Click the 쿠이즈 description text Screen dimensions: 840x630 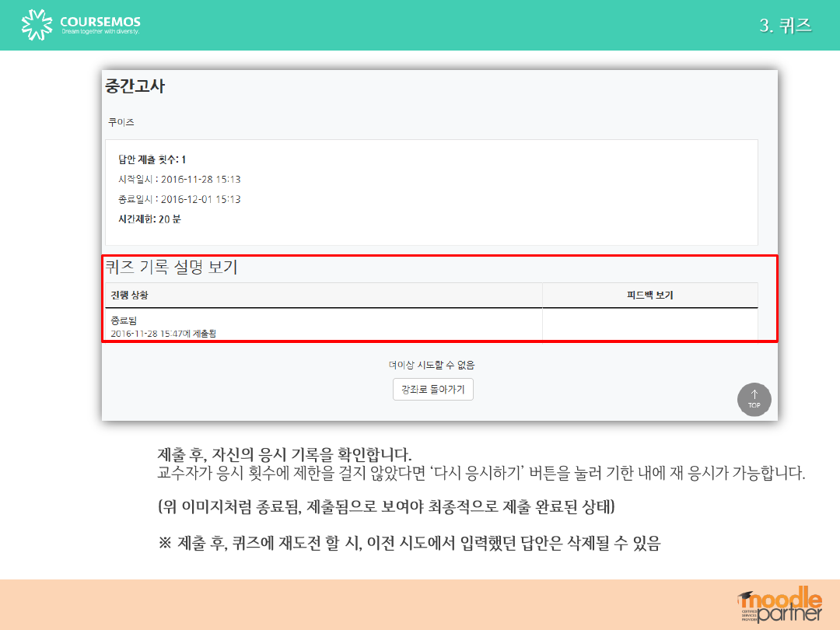click(x=121, y=123)
